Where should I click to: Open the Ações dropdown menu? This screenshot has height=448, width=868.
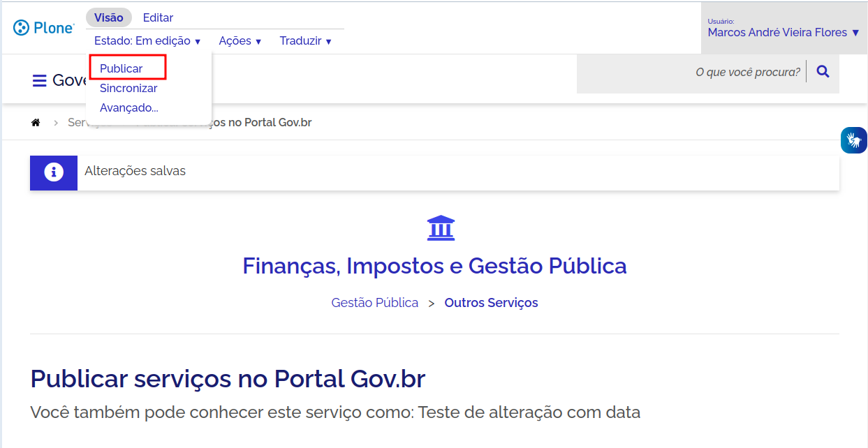(240, 41)
